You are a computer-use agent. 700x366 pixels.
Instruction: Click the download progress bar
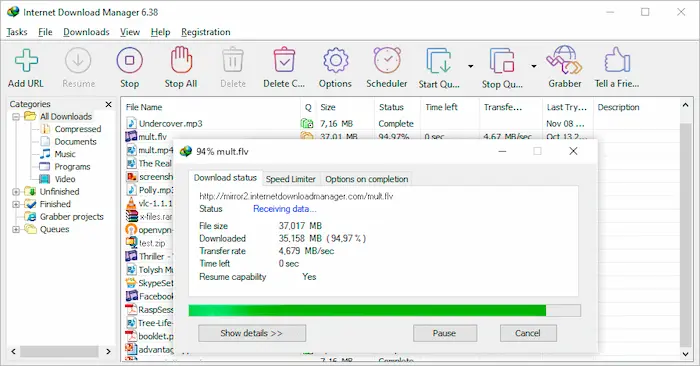point(384,310)
